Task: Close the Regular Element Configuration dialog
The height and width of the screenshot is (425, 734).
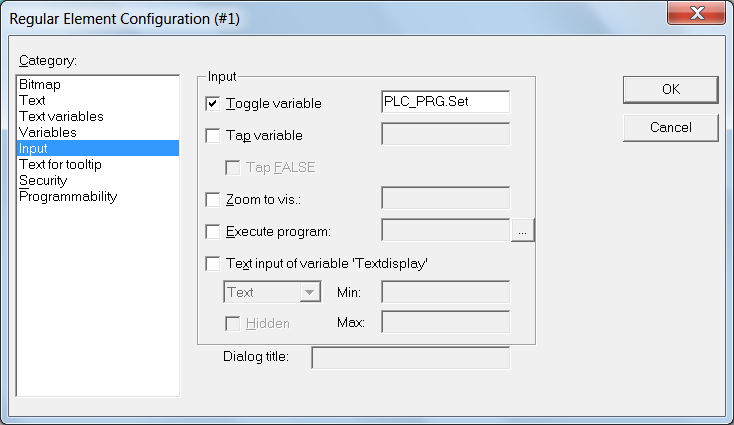Action: 696,13
